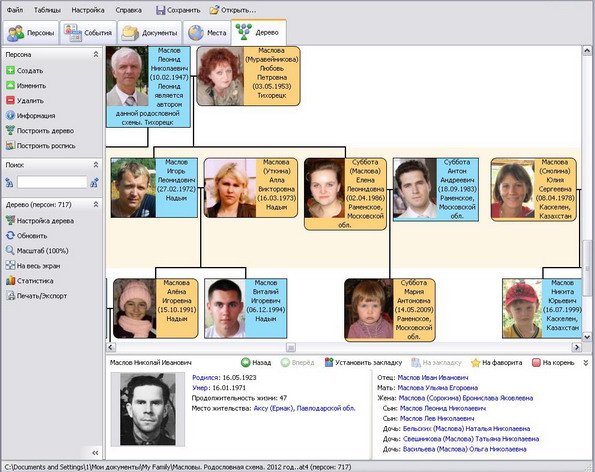595x472 pixels.
Task: Select the Дерево tab
Action: (x=258, y=33)
